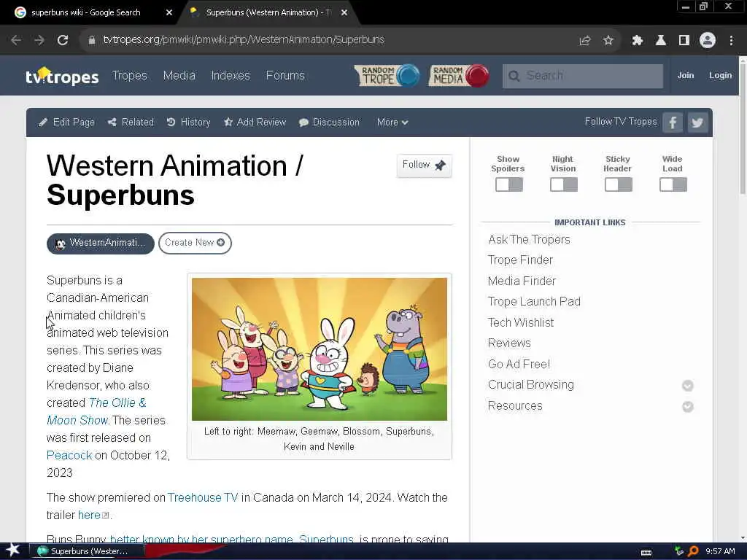Screen dimensions: 747x560
Task: Click the Random Media button
Action: coord(460,75)
